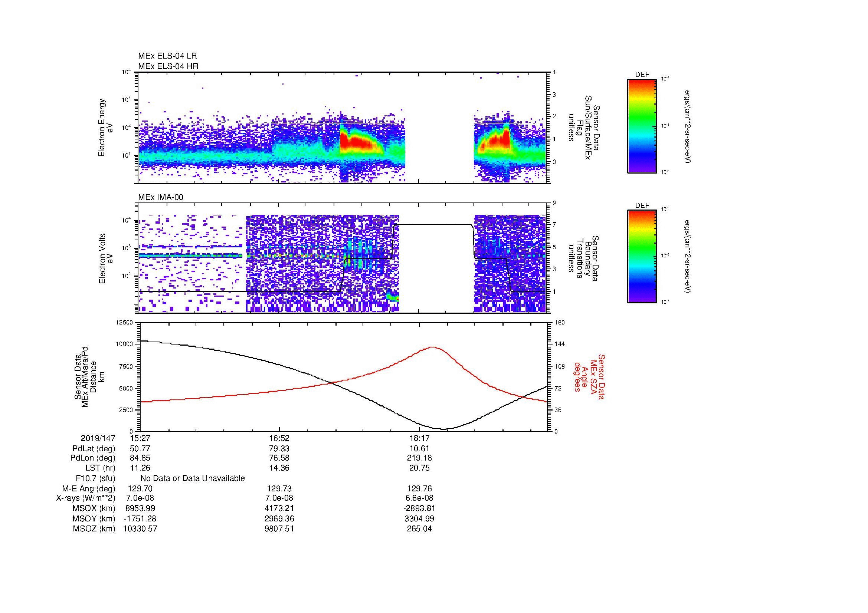This screenshot has height=613, width=868.
Task: Click the 'F10.7 (sfu)' row label
Action: (x=95, y=478)
